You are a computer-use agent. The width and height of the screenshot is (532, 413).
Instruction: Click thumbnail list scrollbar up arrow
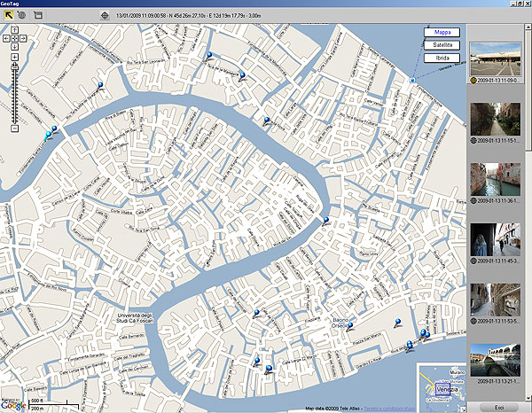coord(528,27)
